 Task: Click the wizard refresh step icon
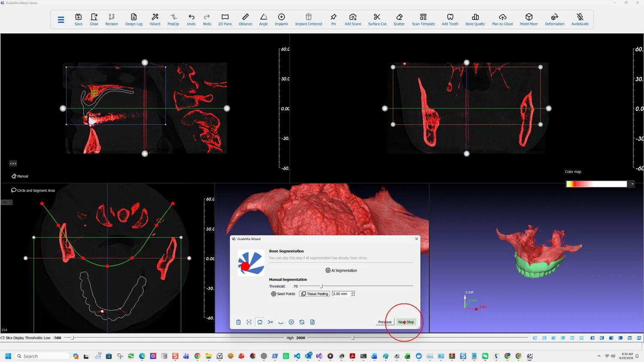pyautogui.click(x=302, y=322)
